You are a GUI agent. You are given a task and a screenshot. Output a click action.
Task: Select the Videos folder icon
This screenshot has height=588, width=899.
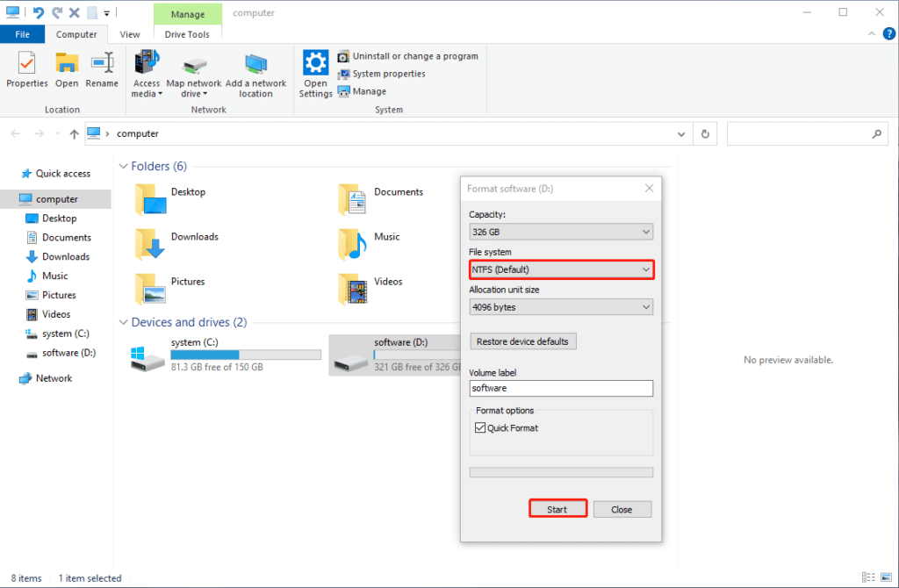click(353, 289)
